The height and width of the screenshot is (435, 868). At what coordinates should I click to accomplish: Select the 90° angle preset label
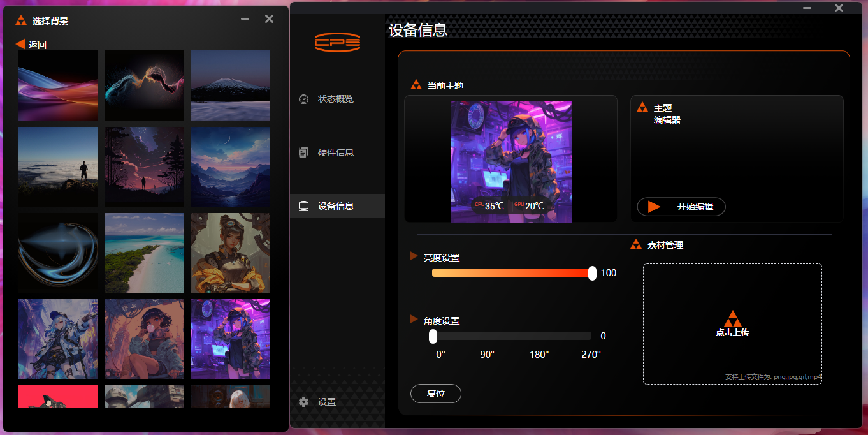pyautogui.click(x=487, y=355)
